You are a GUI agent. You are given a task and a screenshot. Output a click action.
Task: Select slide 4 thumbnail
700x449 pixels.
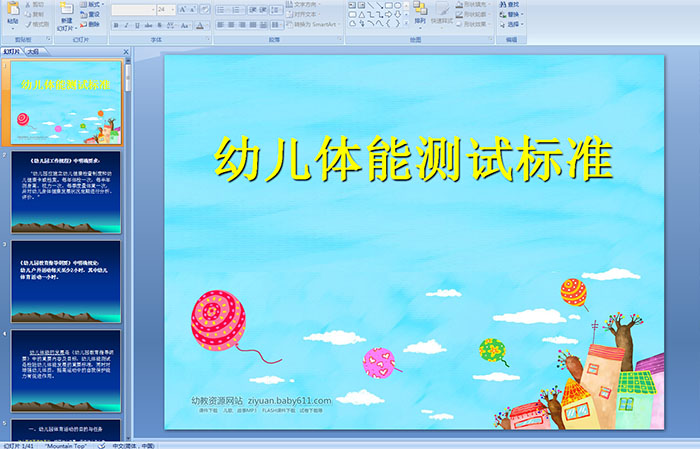point(66,371)
